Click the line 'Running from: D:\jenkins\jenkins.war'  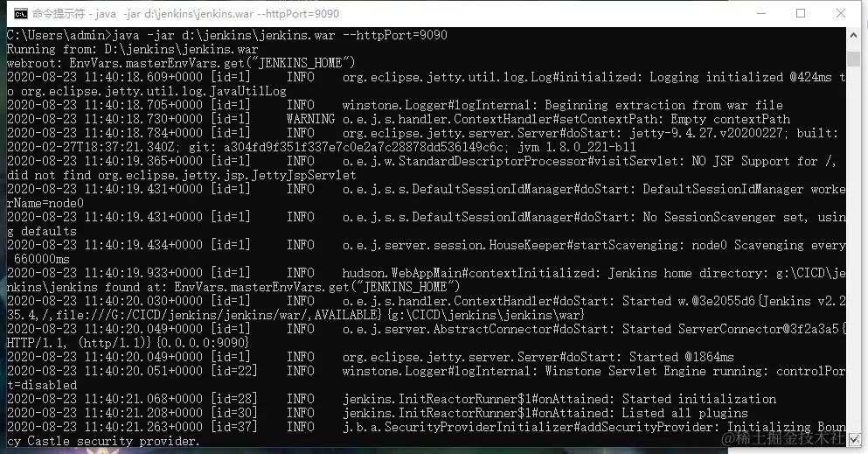(x=132, y=49)
